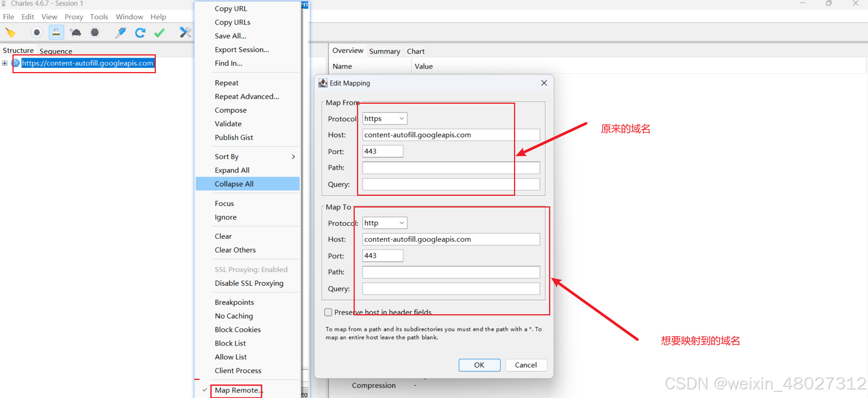Click the Map From Query field
This screenshot has width=868, height=398.
[x=451, y=184]
